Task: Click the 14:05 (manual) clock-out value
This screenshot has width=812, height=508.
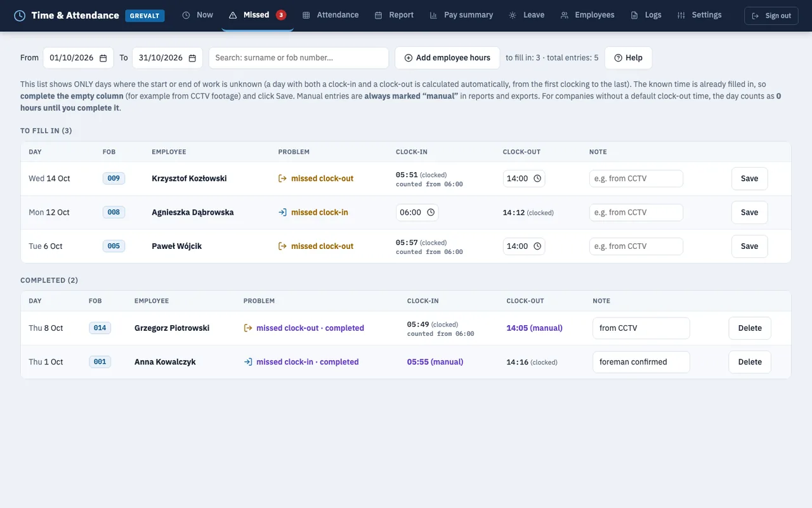Action: [x=534, y=328]
